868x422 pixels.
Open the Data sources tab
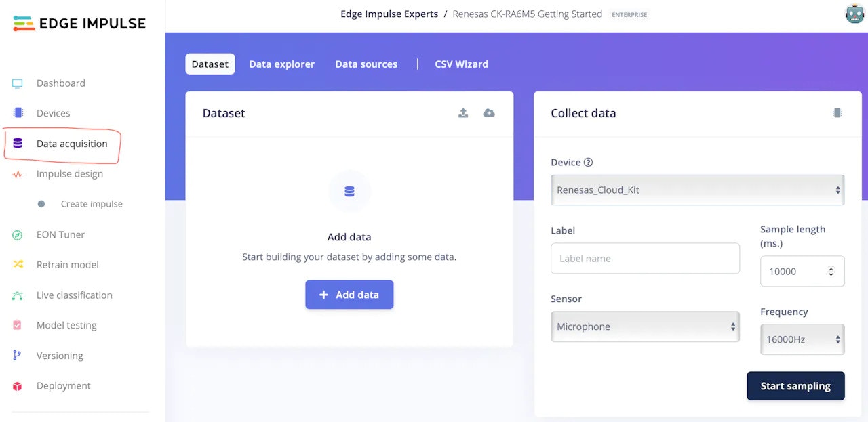[366, 64]
